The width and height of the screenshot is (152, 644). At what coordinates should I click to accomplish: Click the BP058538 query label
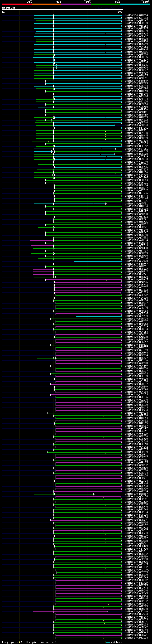(x=9, y=8)
